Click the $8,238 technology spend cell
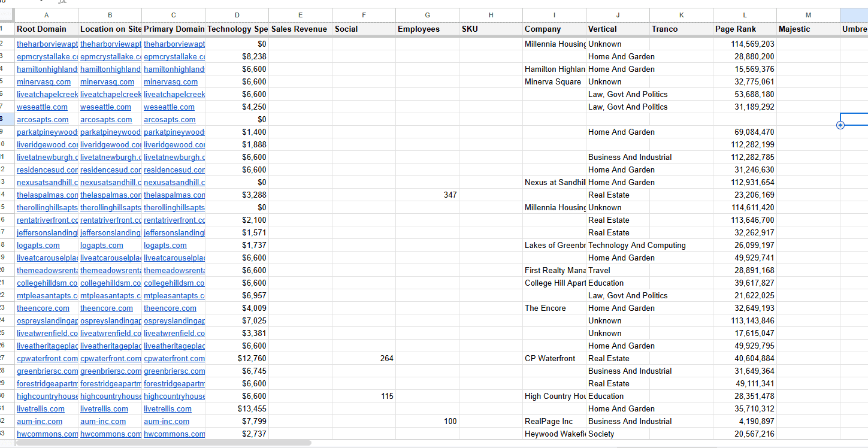Viewport: 868px width, 448px height. pyautogui.click(x=237, y=56)
